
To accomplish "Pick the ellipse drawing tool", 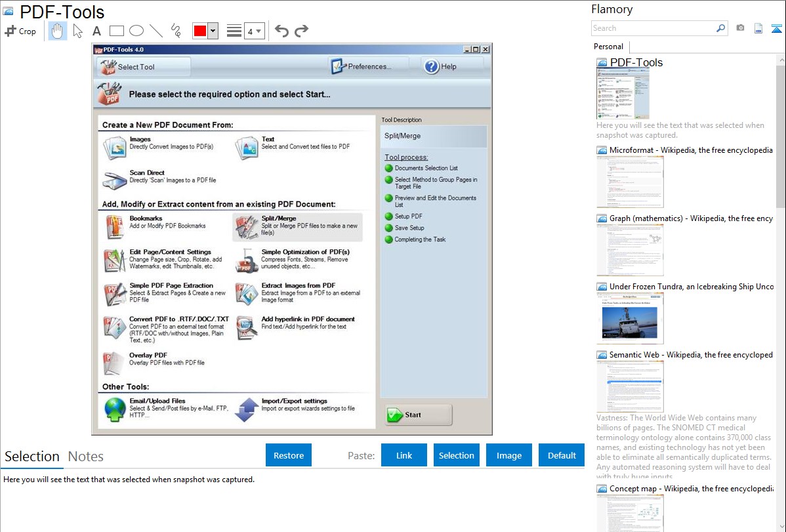I will [136, 31].
